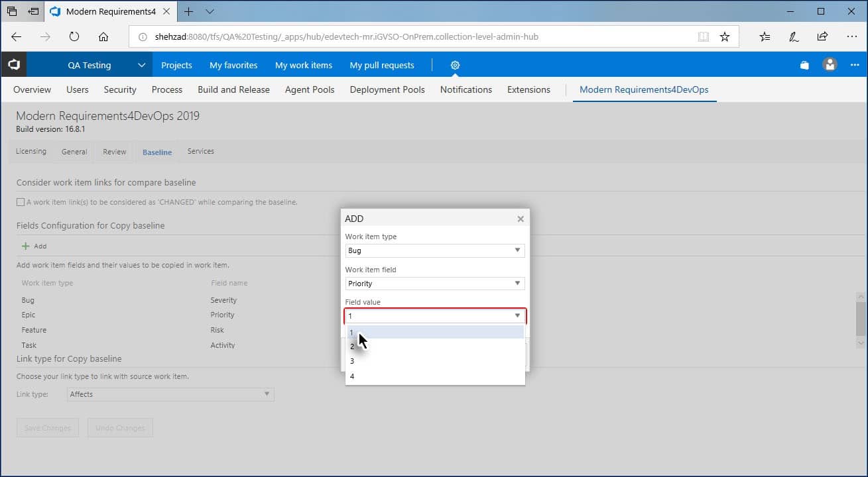This screenshot has height=477, width=868.
Task: Switch to the Review sub-tab
Action: click(x=115, y=152)
